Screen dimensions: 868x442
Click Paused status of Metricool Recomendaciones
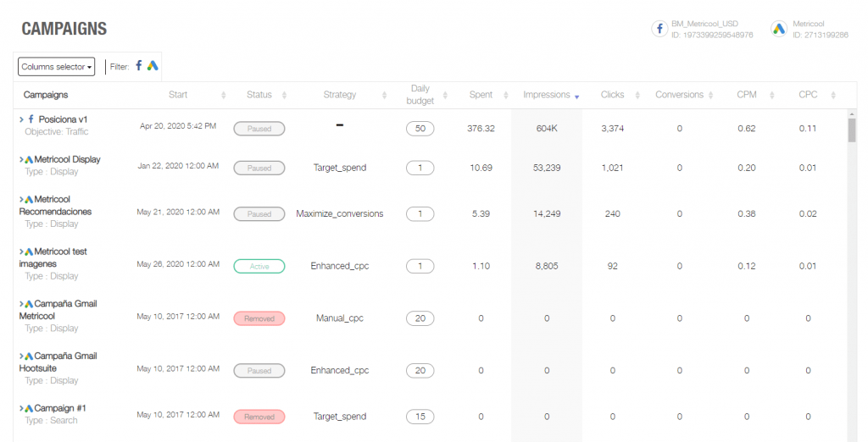pyautogui.click(x=259, y=213)
